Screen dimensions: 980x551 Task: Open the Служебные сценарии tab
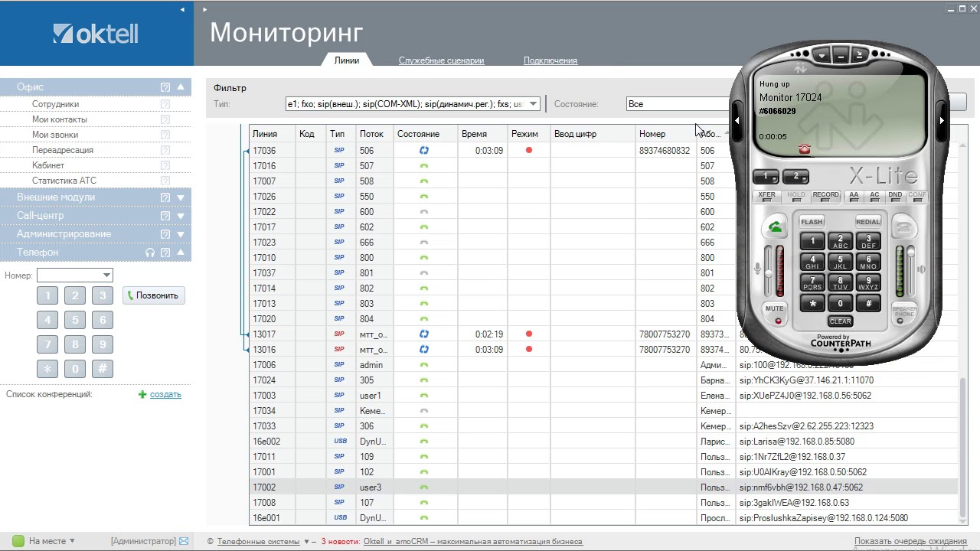441,60
